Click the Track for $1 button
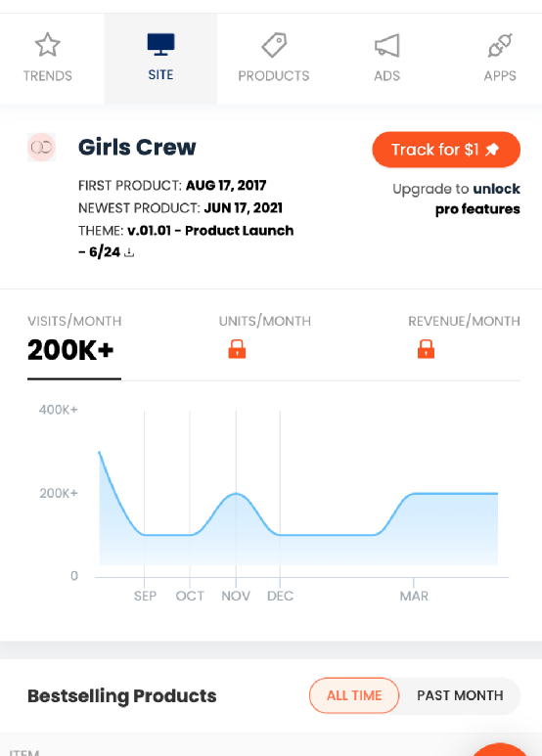Image resolution: width=542 pixels, height=756 pixels. pyautogui.click(x=446, y=150)
